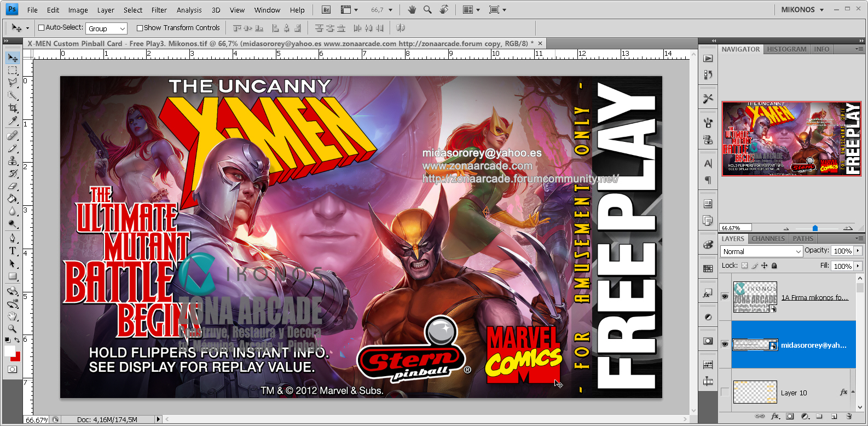868x426 pixels.
Task: Toggle lock position icon
Action: tap(765, 266)
